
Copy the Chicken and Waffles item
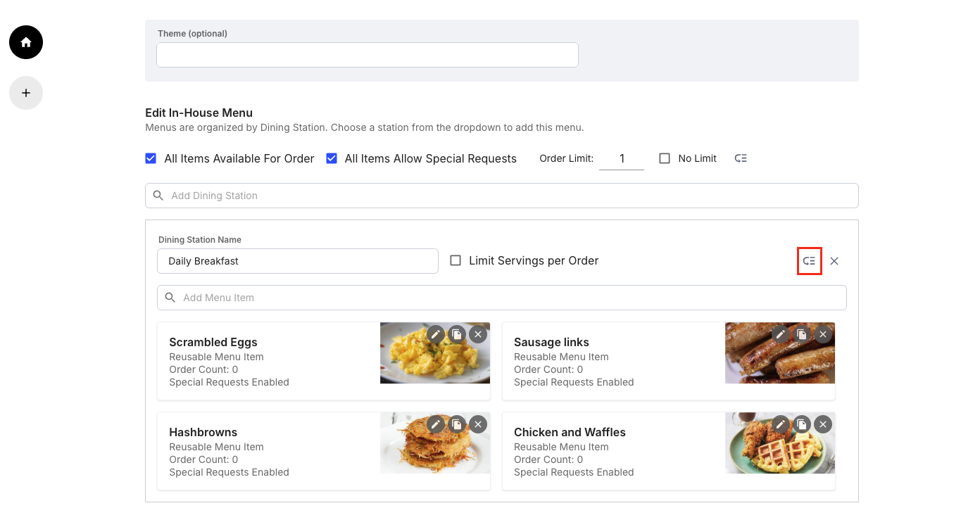coord(802,424)
